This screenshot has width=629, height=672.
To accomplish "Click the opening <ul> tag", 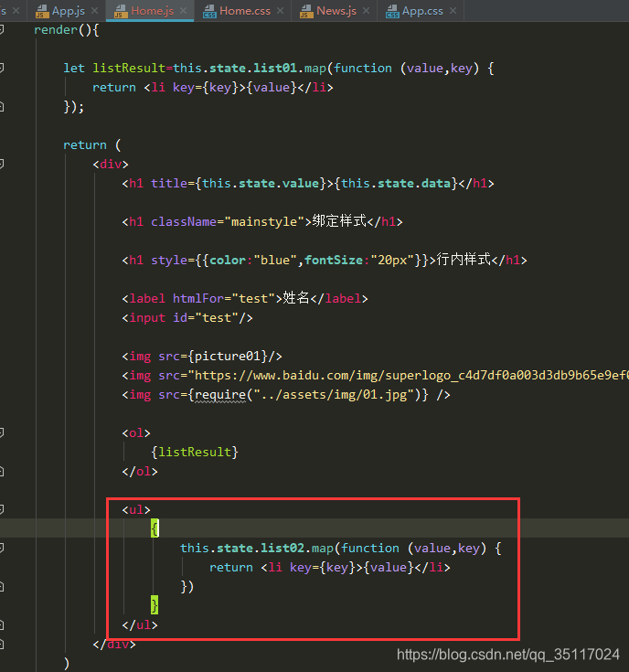I will click(136, 509).
